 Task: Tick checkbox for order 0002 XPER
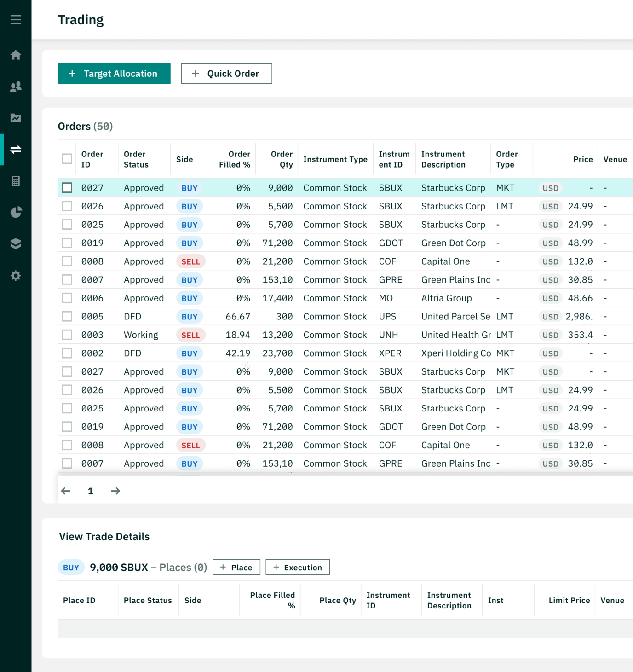pos(67,353)
